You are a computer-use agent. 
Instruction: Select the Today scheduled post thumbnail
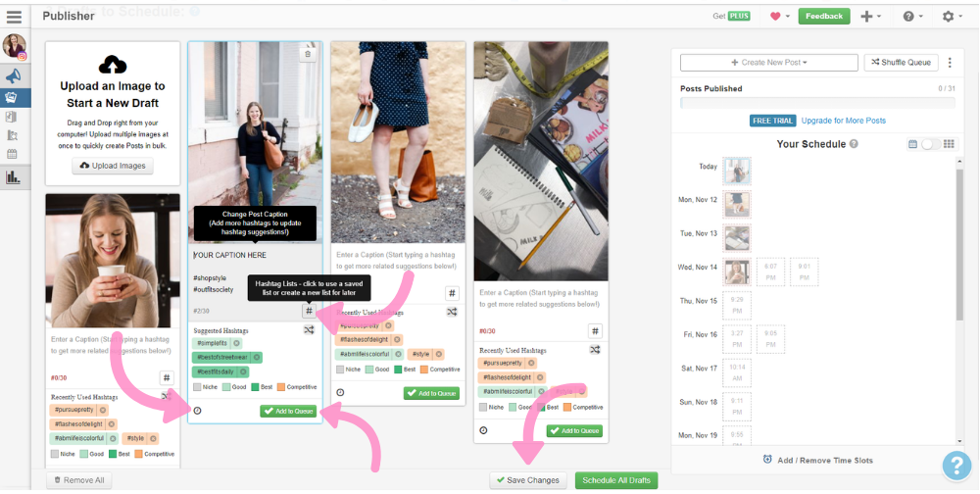(737, 171)
